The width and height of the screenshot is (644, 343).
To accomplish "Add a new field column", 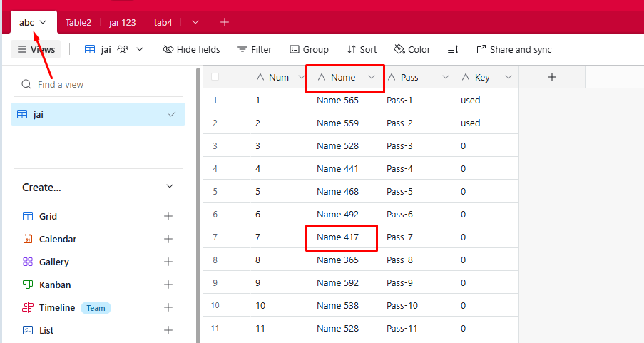I will (x=551, y=77).
